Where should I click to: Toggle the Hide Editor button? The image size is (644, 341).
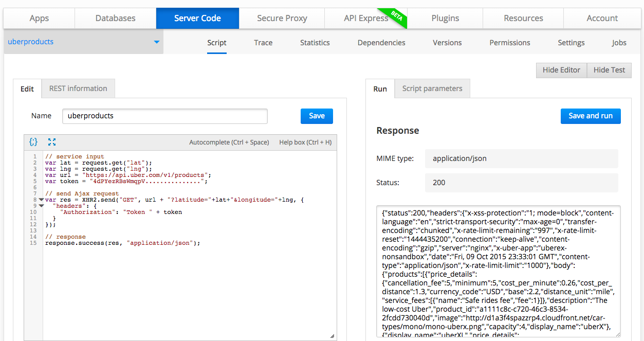pos(561,70)
